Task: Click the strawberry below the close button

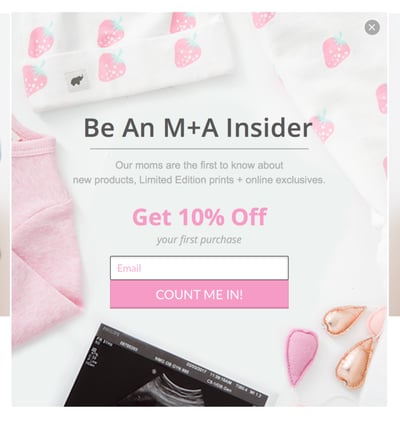Action: click(337, 51)
